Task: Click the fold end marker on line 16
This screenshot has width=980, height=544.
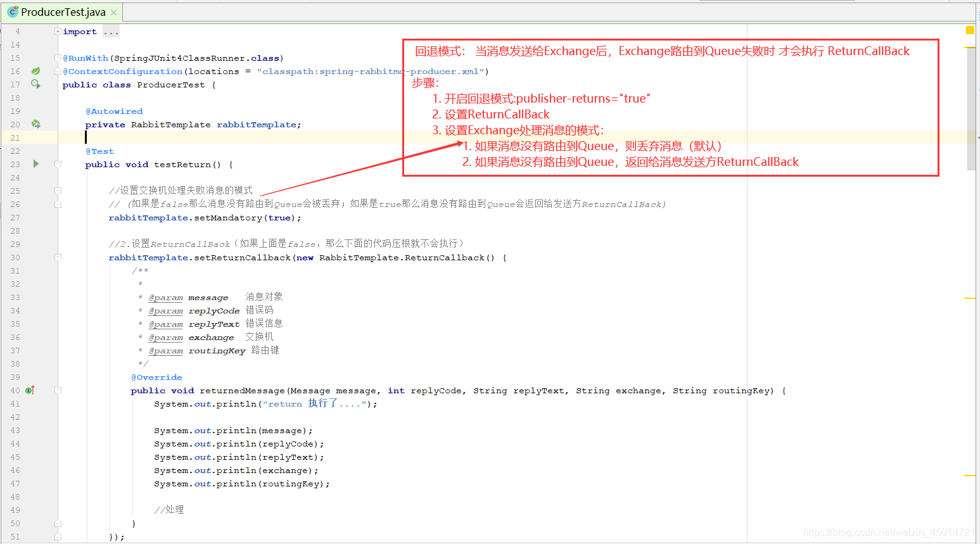Action: (x=58, y=71)
